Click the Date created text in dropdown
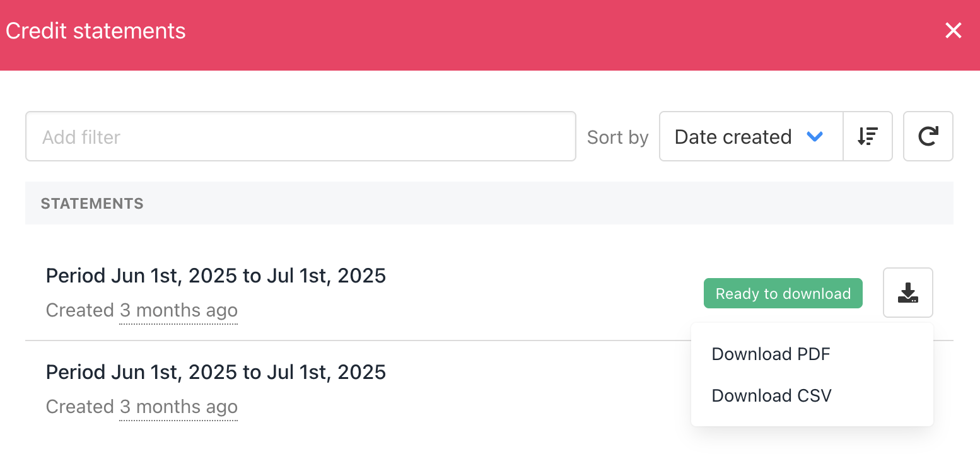The image size is (980, 454). 733,137
